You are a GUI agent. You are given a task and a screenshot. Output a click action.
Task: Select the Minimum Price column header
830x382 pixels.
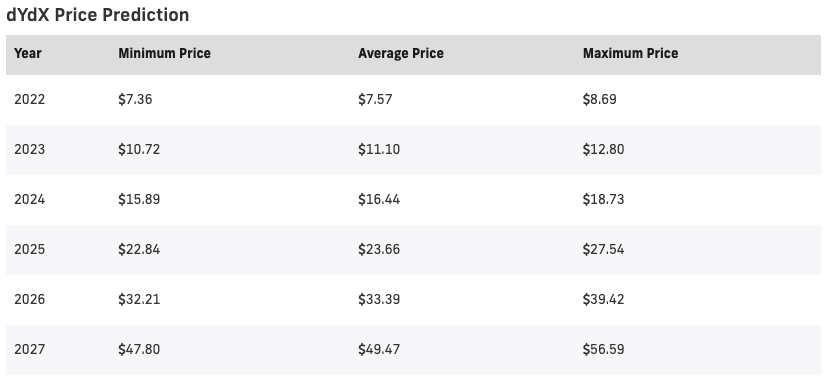[165, 53]
